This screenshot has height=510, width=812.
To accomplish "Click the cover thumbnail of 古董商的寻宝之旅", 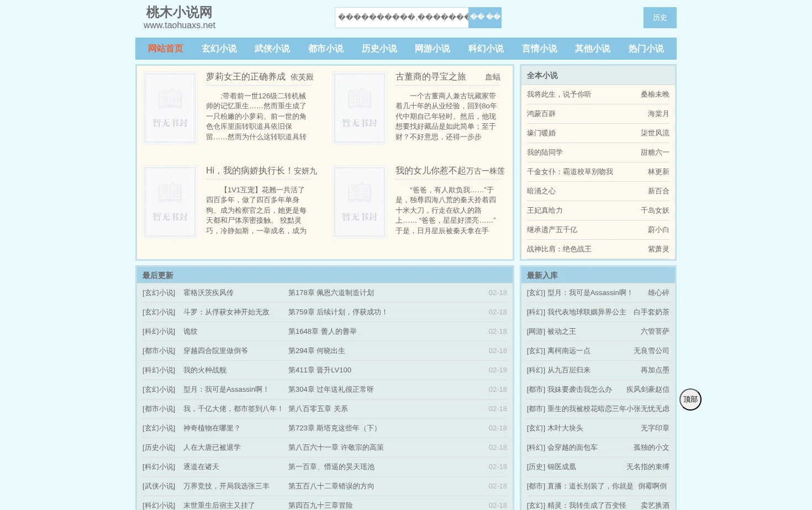I will point(360,108).
